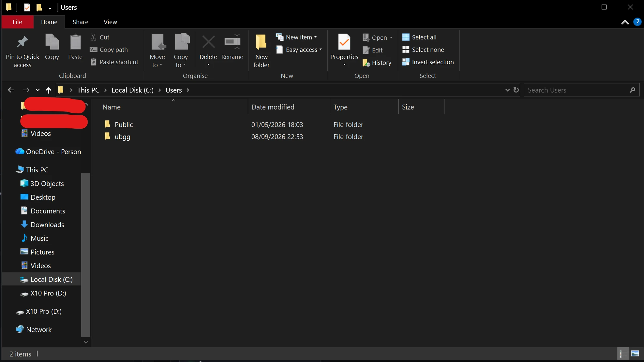Click the navigation pane scrollbar
The width and height of the screenshot is (644, 362).
pyautogui.click(x=86, y=255)
